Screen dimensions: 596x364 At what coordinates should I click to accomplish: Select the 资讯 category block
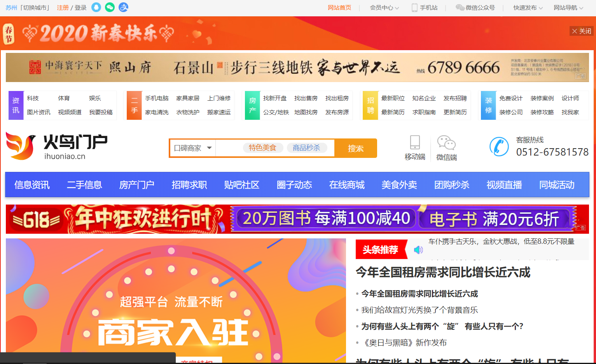click(x=16, y=105)
